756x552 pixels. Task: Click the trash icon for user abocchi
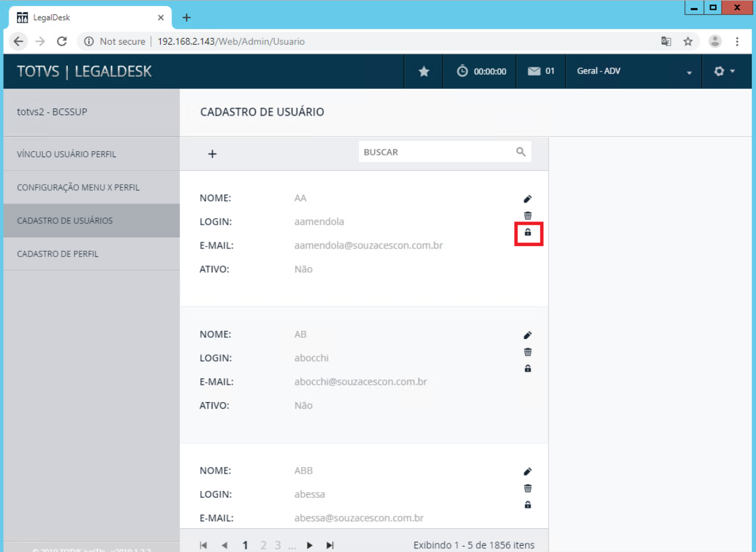coord(528,352)
